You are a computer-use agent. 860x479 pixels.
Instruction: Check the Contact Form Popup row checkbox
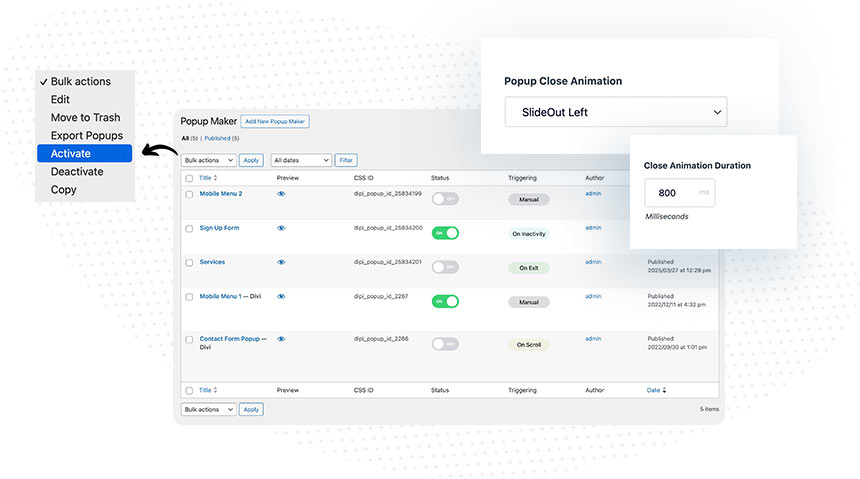[x=189, y=340]
